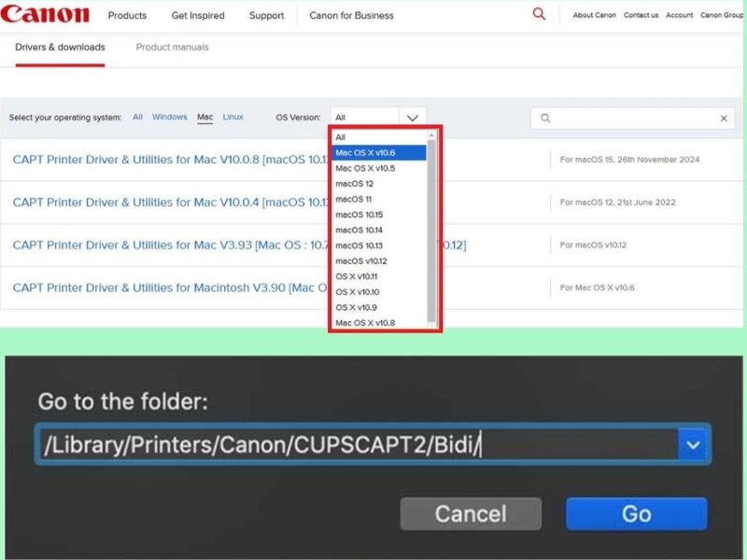
Task: Choose Mac OS X v10.8 option
Action: pos(379,323)
